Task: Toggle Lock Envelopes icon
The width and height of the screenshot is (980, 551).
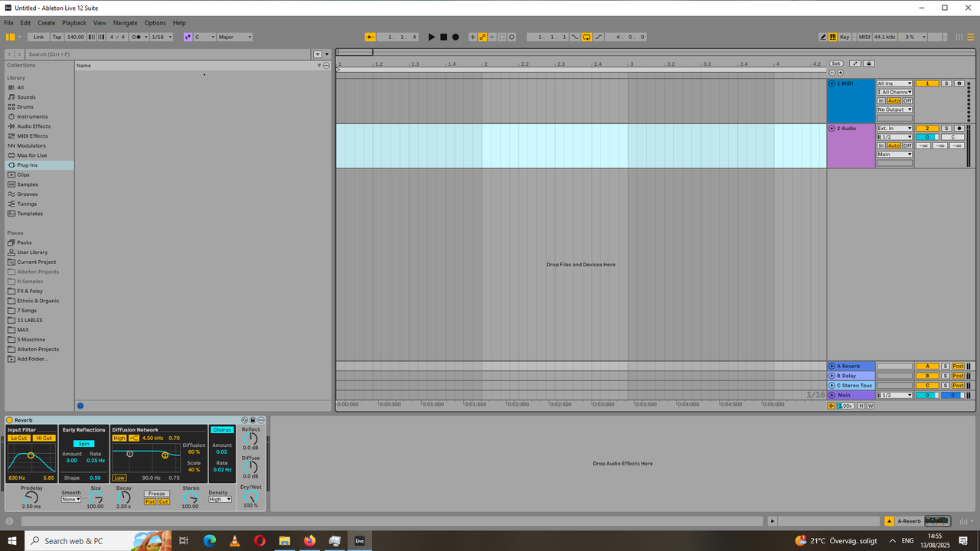Action: (869, 64)
